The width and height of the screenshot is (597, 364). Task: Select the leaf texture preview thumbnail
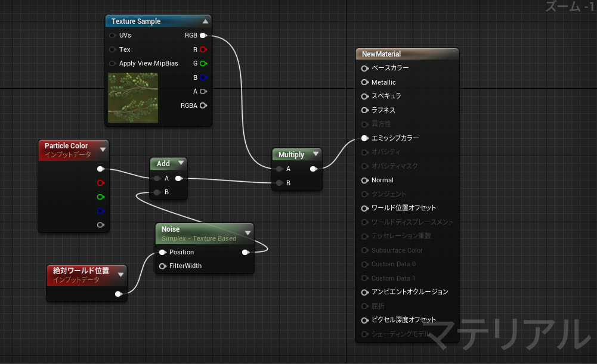133,98
